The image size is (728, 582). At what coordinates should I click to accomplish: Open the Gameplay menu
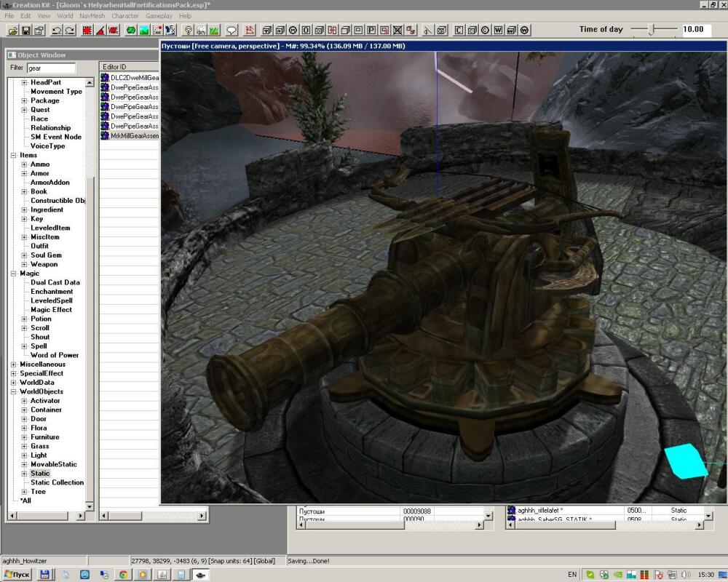159,16
